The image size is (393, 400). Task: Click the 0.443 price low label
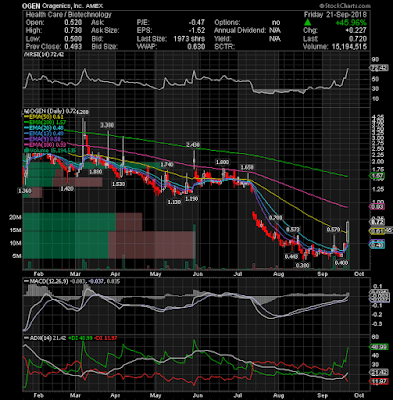tap(291, 257)
